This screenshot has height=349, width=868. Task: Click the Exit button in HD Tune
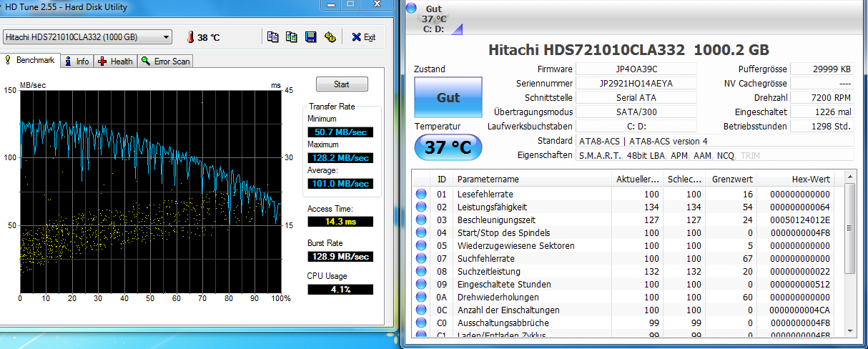(363, 37)
